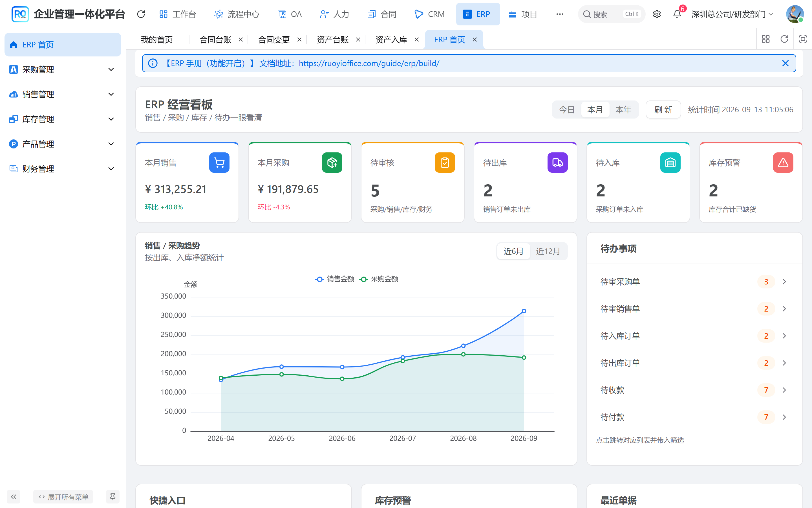Screen dimensions: 812x508
Task: Click the reload icon in the tab bar
Action: (x=784, y=39)
